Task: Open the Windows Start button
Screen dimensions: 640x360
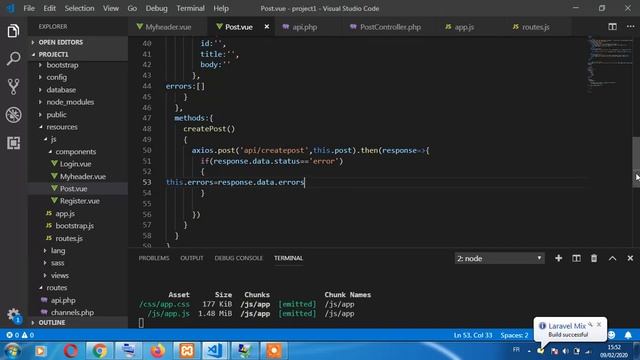Action: coord(12,351)
